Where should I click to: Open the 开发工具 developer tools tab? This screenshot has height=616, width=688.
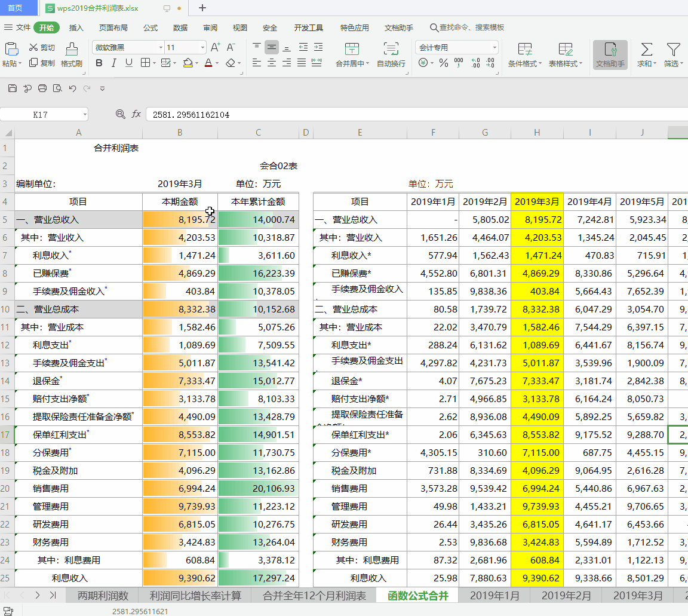pyautogui.click(x=308, y=27)
